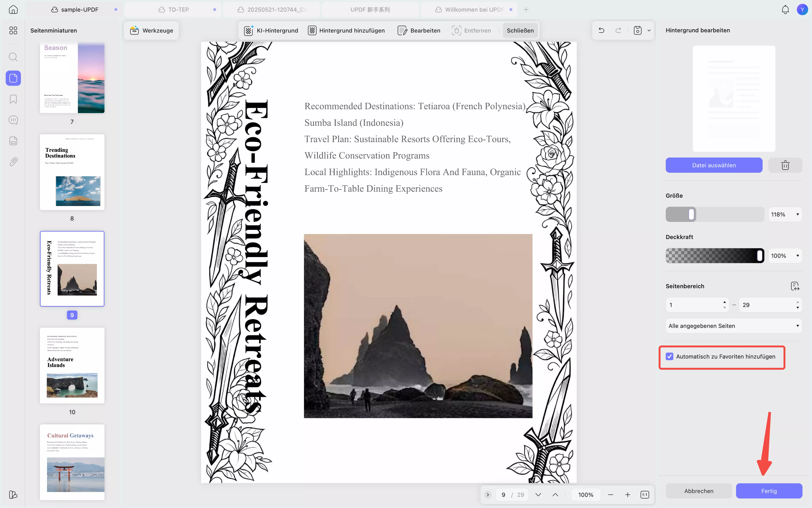
Task: Click the Deckkraft opacity slider
Action: point(714,256)
